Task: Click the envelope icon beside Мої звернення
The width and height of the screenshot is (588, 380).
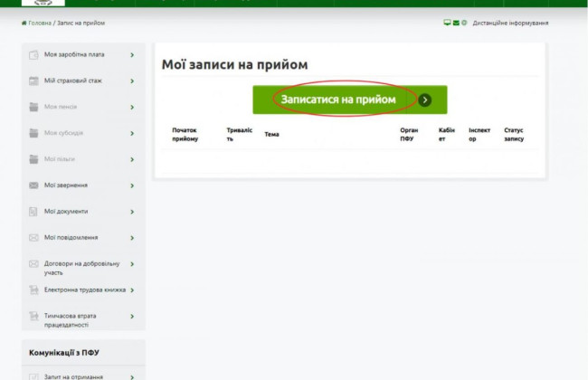Action: click(x=33, y=185)
